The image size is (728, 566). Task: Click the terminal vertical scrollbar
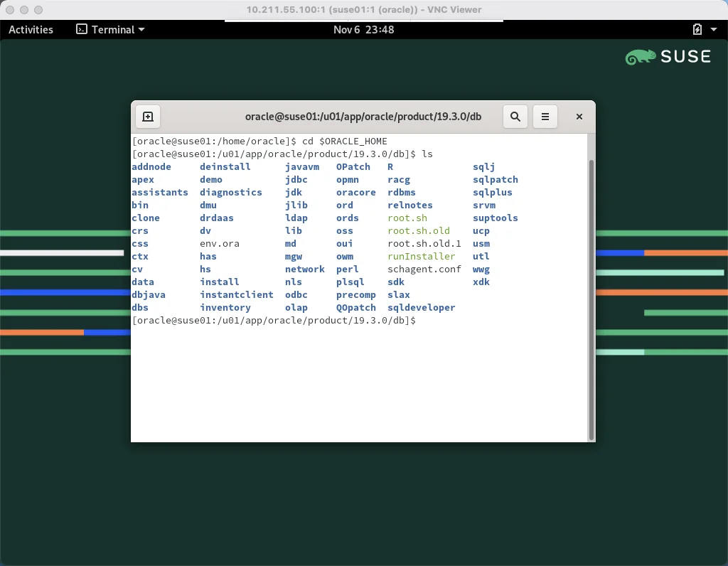coord(591,299)
